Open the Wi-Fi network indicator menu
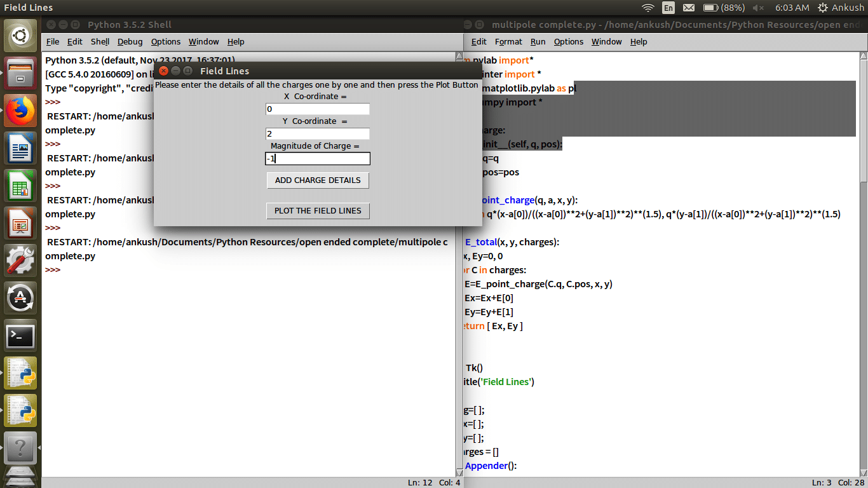This screenshot has height=488, width=868. point(648,8)
